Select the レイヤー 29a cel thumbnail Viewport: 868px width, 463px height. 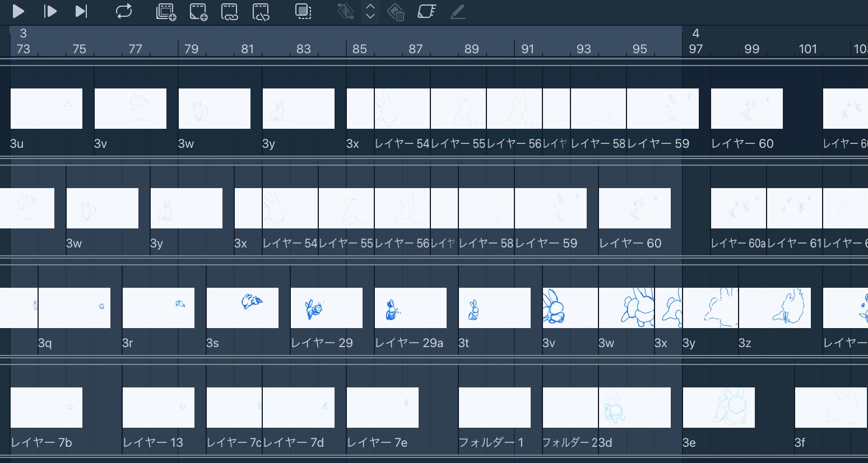click(411, 308)
